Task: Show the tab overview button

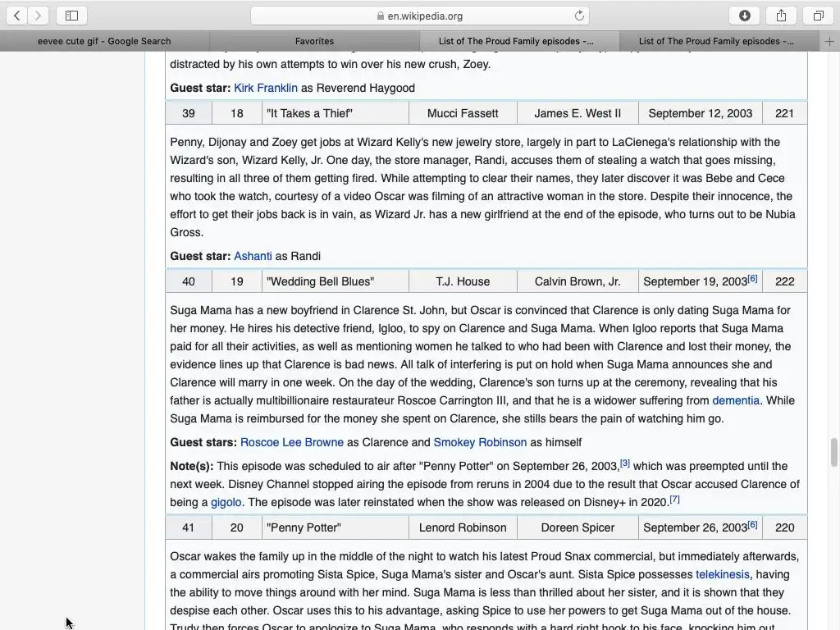Action: click(818, 16)
